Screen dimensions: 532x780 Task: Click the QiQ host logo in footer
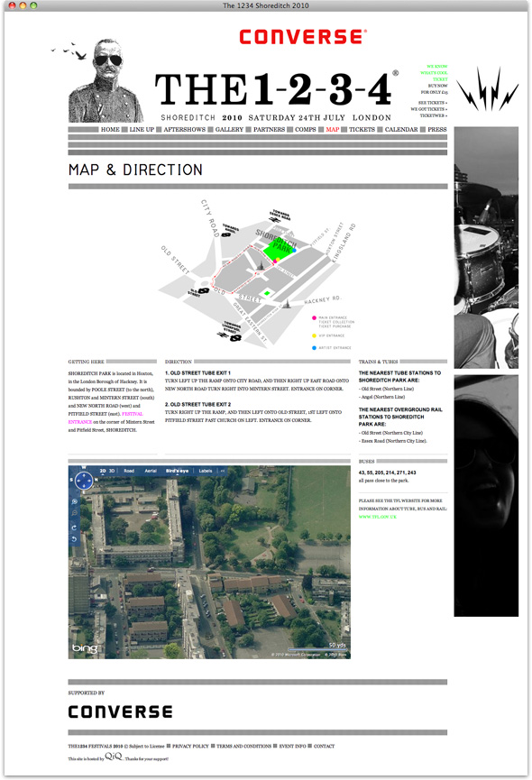[114, 757]
